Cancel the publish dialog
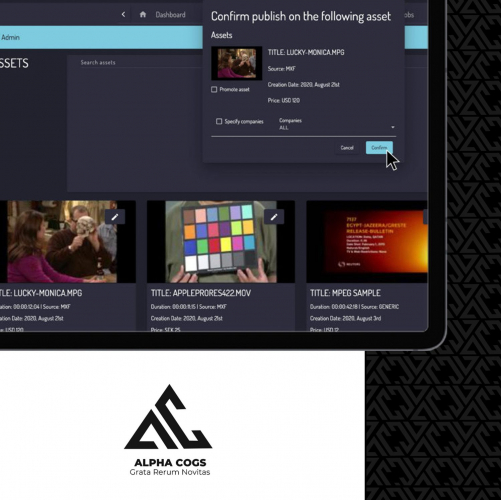Viewport: 501px width, 500px height. point(347,148)
